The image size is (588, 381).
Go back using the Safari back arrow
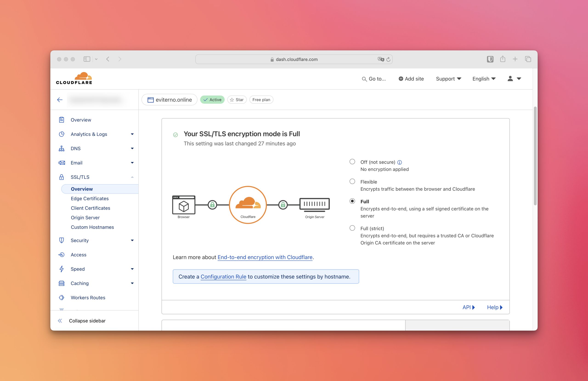108,59
